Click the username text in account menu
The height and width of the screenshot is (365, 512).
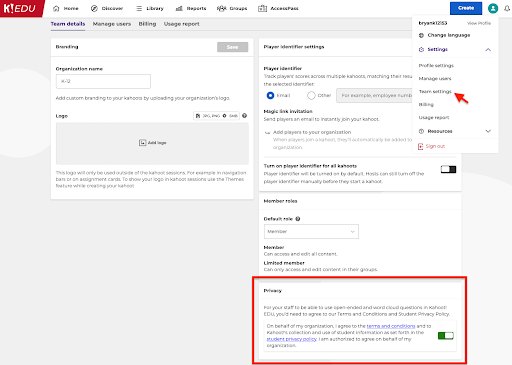click(433, 23)
